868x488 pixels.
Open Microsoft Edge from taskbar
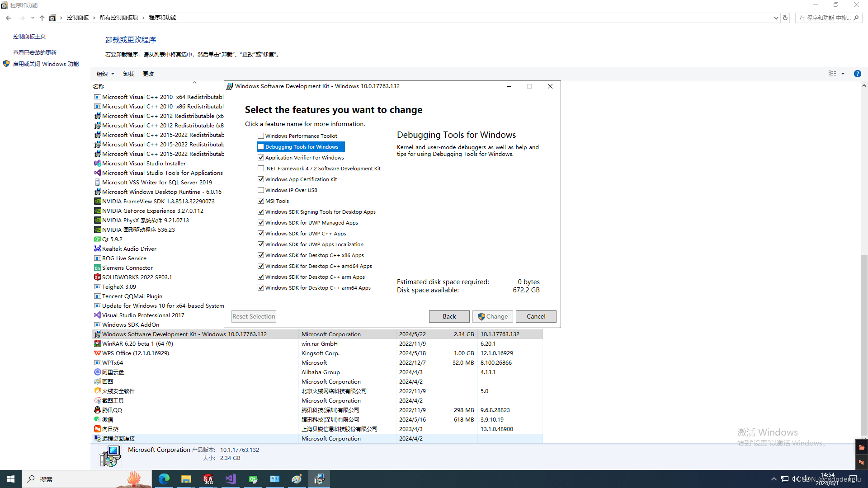[164, 479]
